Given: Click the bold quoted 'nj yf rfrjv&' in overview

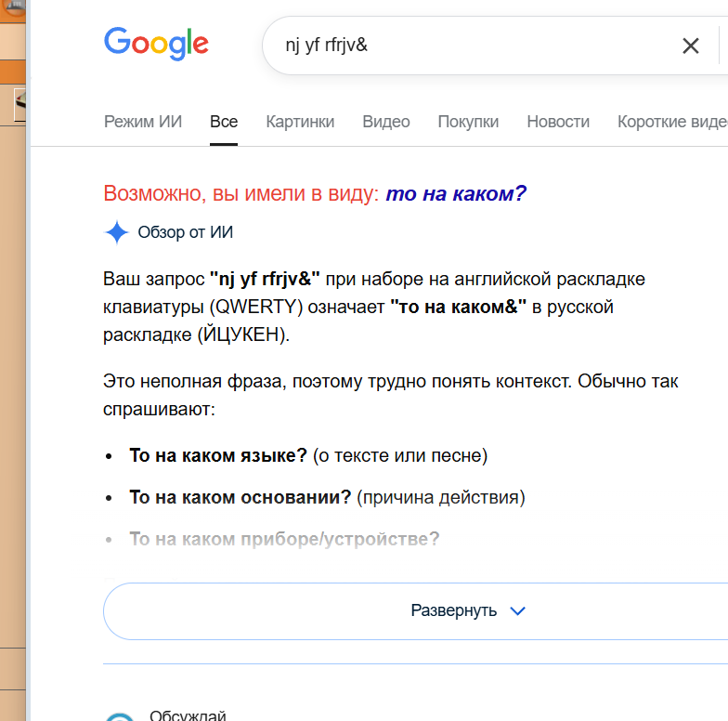Looking at the screenshot, I should (265, 279).
